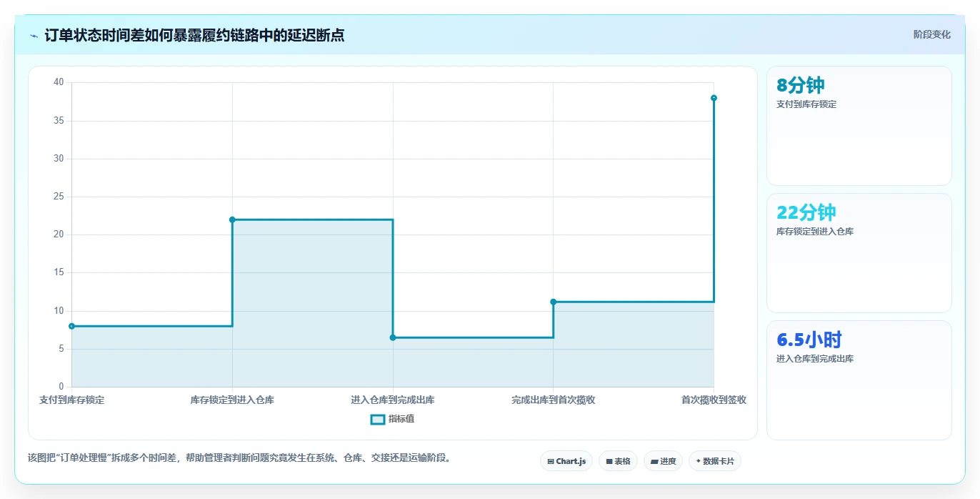
Task: Click x-axis label 进入仓库到完成出库
Action: (x=393, y=400)
